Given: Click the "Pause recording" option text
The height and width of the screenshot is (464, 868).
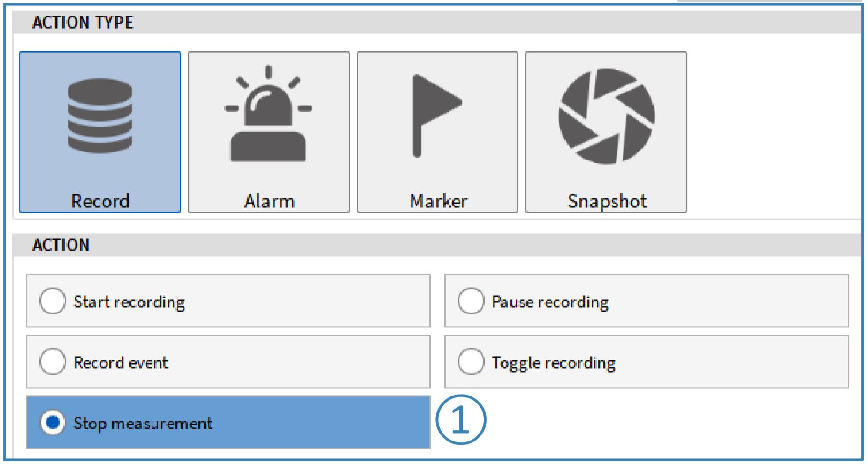Looking at the screenshot, I should click(550, 302).
